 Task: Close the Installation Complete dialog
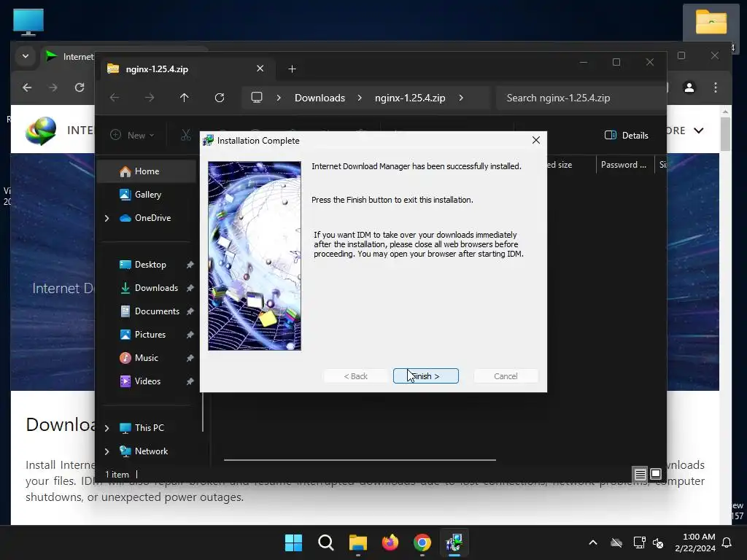(536, 140)
